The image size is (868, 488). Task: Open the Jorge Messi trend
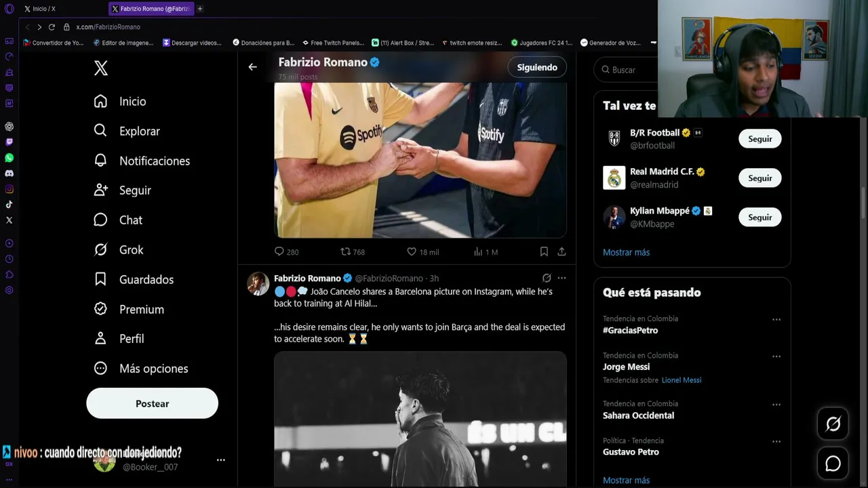tap(626, 367)
